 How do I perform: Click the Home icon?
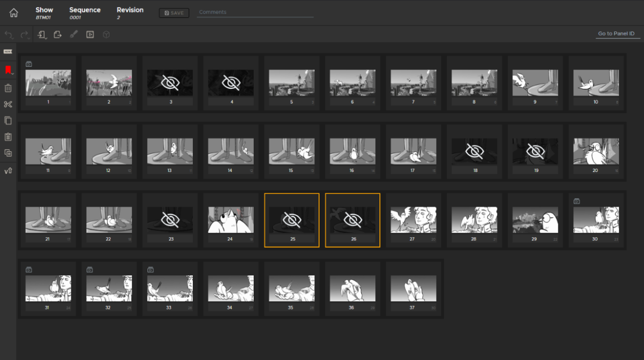(14, 13)
